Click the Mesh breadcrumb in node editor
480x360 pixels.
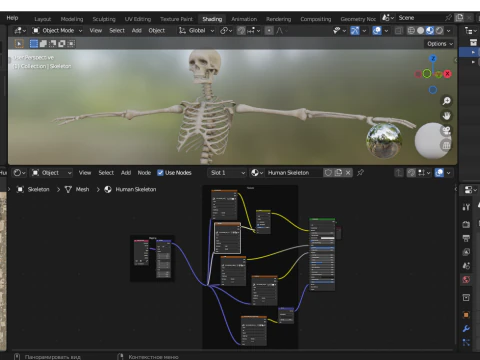pos(82,189)
